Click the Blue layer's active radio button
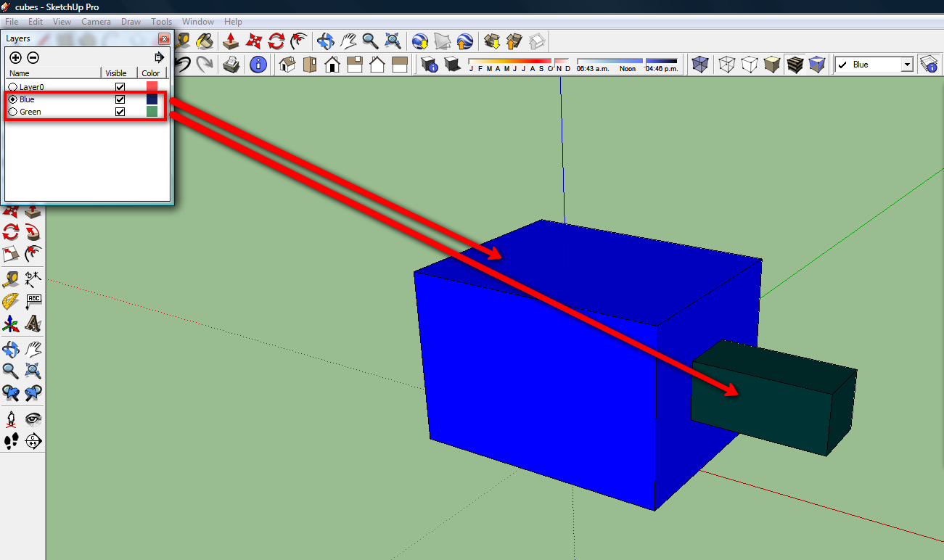Viewport: 944px width, 560px height. point(12,99)
